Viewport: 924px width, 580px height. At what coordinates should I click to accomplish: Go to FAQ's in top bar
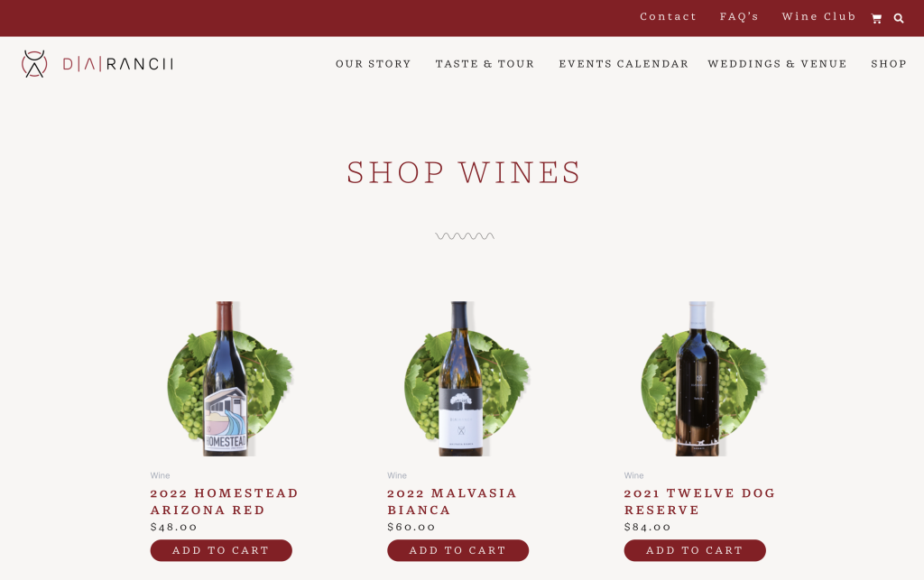point(739,16)
